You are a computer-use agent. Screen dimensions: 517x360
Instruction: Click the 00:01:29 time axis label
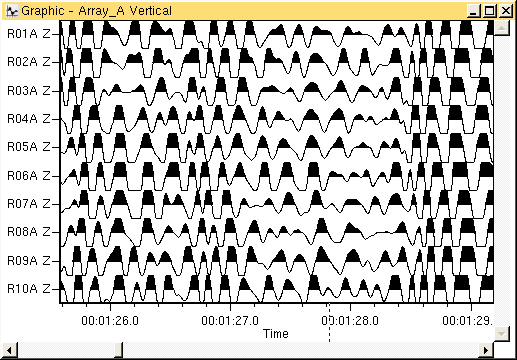point(468,321)
